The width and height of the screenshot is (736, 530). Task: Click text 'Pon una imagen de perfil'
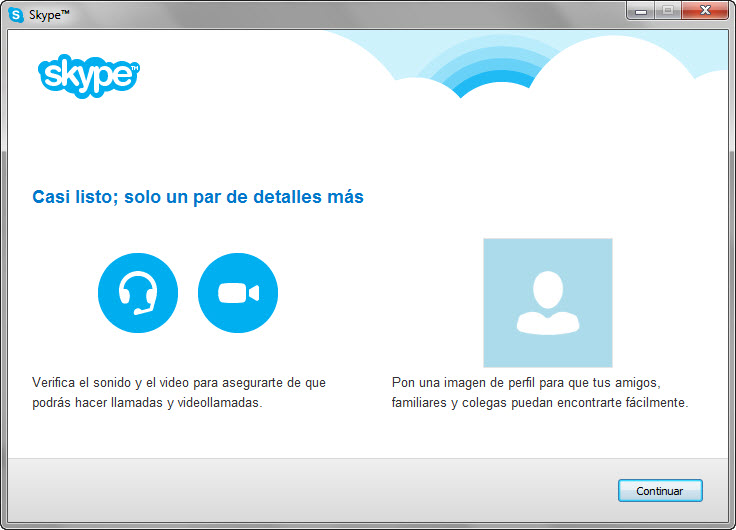tap(463, 383)
